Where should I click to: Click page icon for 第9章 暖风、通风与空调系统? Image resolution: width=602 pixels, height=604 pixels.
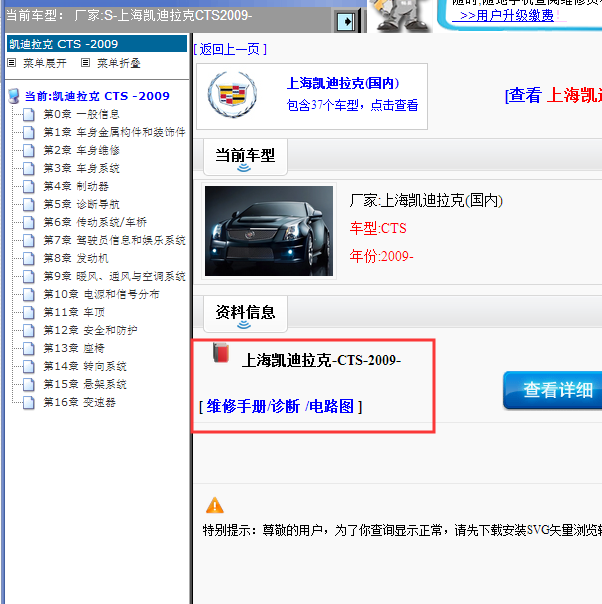pos(29,277)
